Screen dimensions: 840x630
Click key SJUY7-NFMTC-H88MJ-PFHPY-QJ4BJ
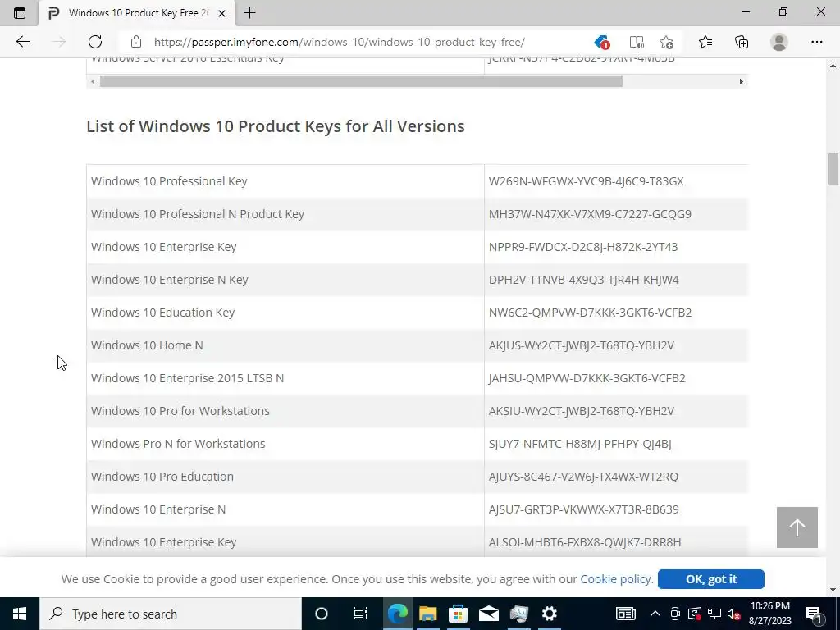[x=580, y=444]
